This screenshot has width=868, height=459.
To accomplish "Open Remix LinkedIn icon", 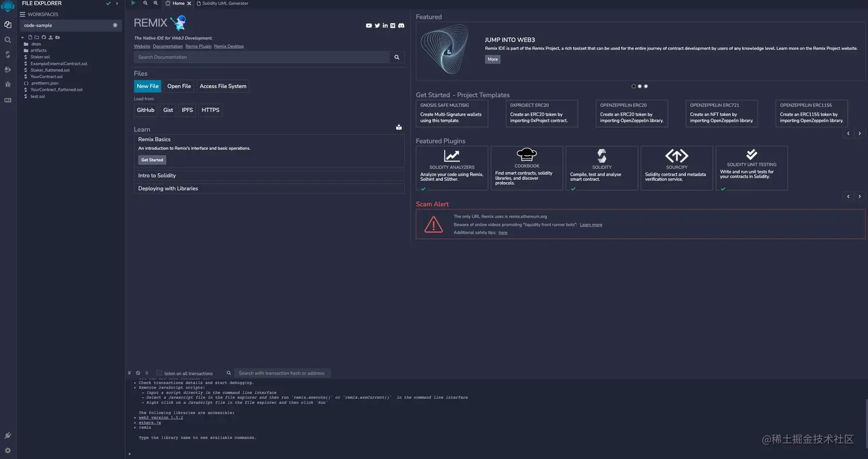I will point(385,25).
